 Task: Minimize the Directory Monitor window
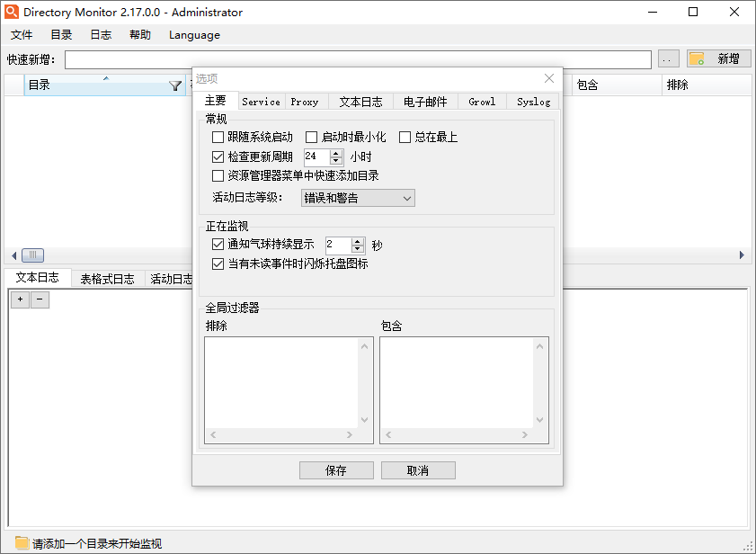click(653, 12)
